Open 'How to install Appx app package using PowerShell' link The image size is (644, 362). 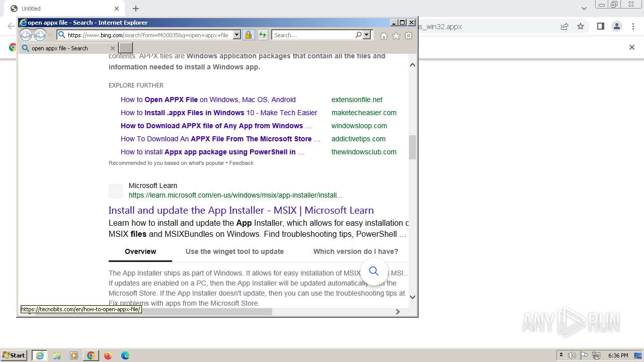[x=212, y=152]
